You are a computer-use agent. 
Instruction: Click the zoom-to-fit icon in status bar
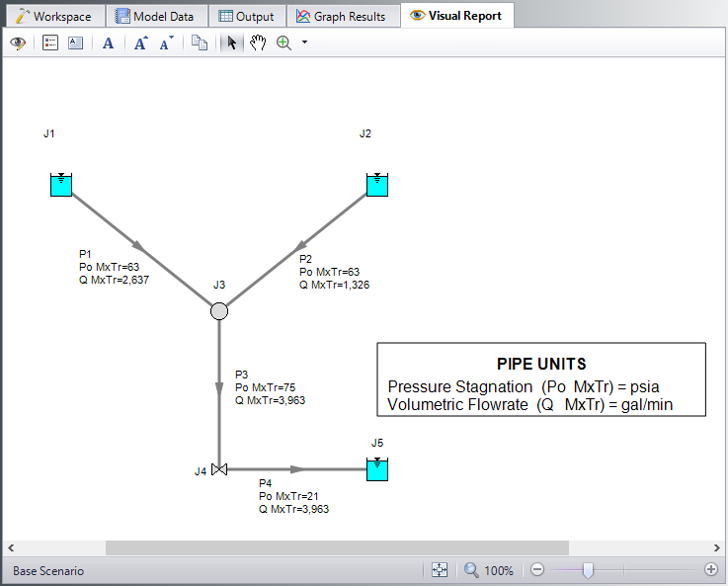(440, 570)
